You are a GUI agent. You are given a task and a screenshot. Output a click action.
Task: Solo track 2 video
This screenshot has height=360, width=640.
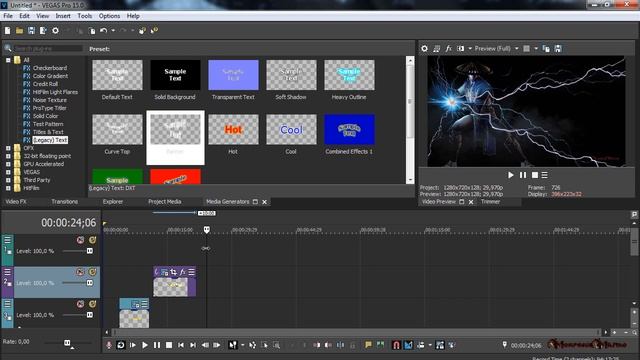pos(93,272)
